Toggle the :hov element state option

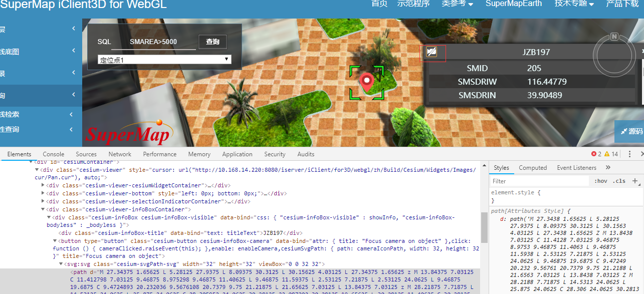[x=600, y=181]
